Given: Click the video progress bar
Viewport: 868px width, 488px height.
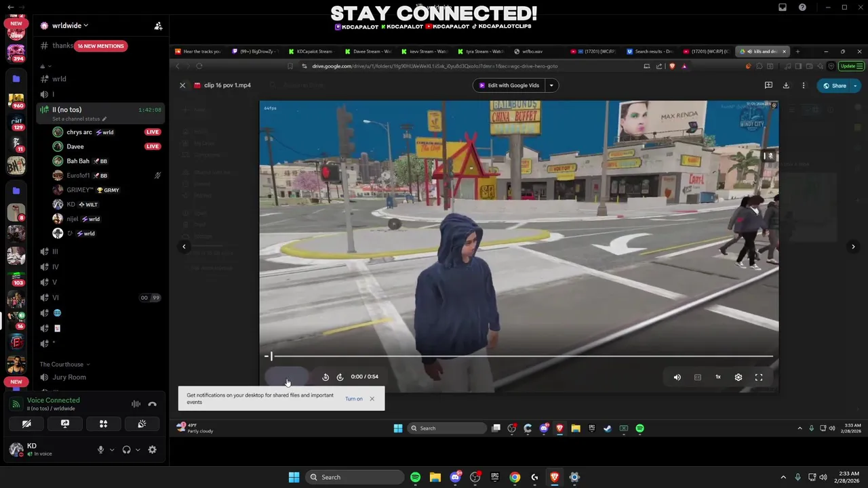Looking at the screenshot, I should point(519,356).
